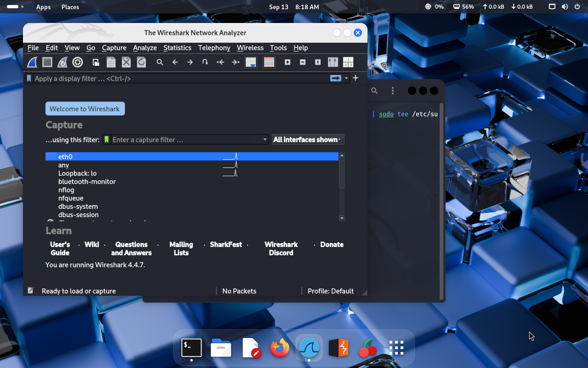Open the Telephony menu
Image resolution: width=588 pixels, height=368 pixels.
point(214,48)
